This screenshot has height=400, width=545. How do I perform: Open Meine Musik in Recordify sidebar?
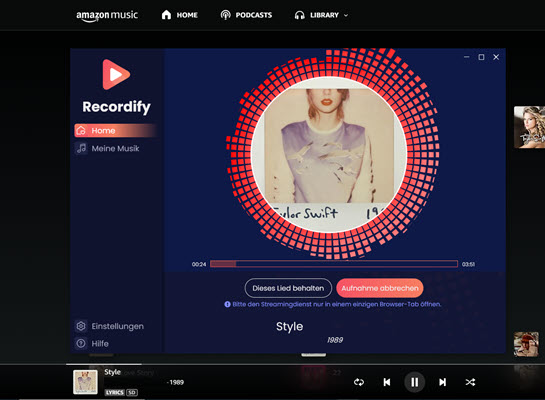[108, 148]
